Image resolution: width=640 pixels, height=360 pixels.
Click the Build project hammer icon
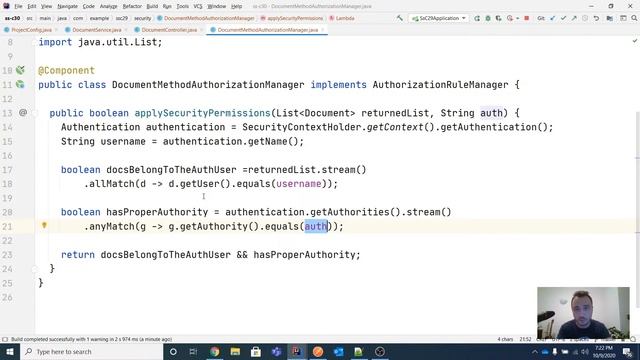point(400,18)
